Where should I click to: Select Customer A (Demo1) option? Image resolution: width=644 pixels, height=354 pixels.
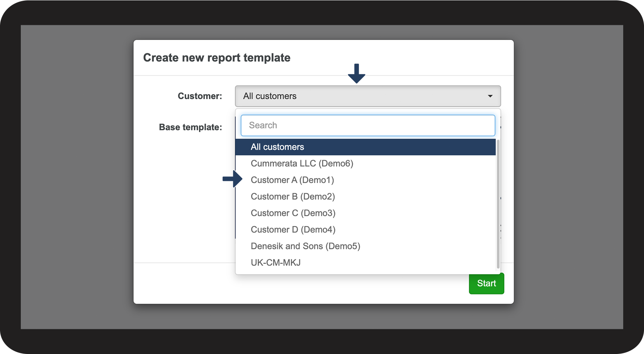[292, 180]
